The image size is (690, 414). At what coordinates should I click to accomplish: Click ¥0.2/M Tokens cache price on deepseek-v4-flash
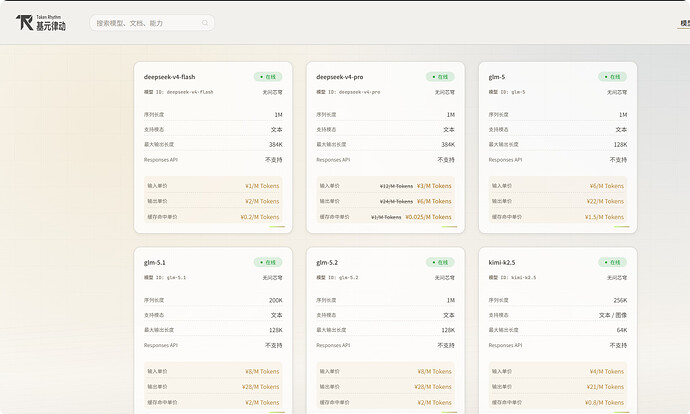(260, 217)
